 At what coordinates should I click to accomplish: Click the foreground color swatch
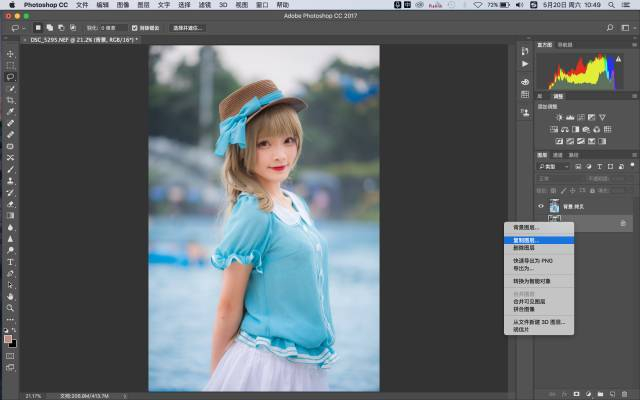(8, 339)
